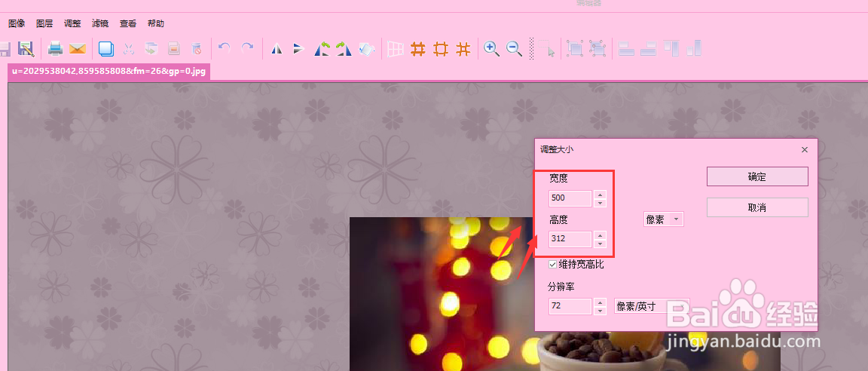This screenshot has width=868, height=371.
Task: Click the last orange grid icon
Action: tap(463, 49)
